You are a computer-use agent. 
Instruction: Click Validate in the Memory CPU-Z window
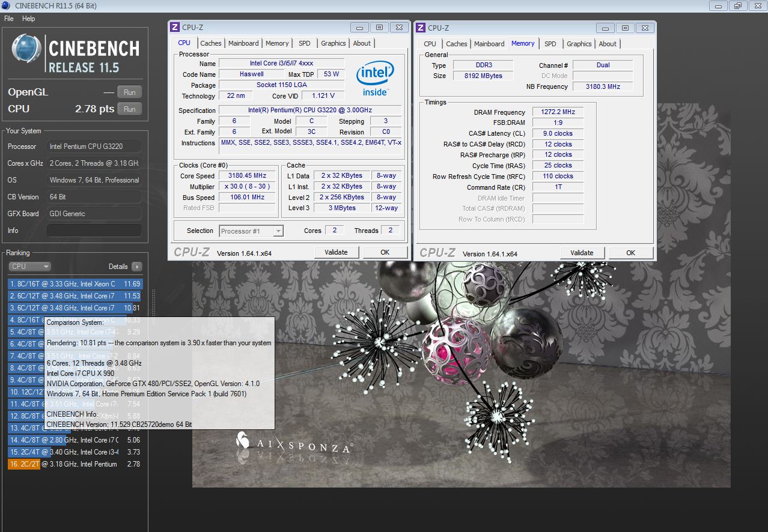click(582, 253)
